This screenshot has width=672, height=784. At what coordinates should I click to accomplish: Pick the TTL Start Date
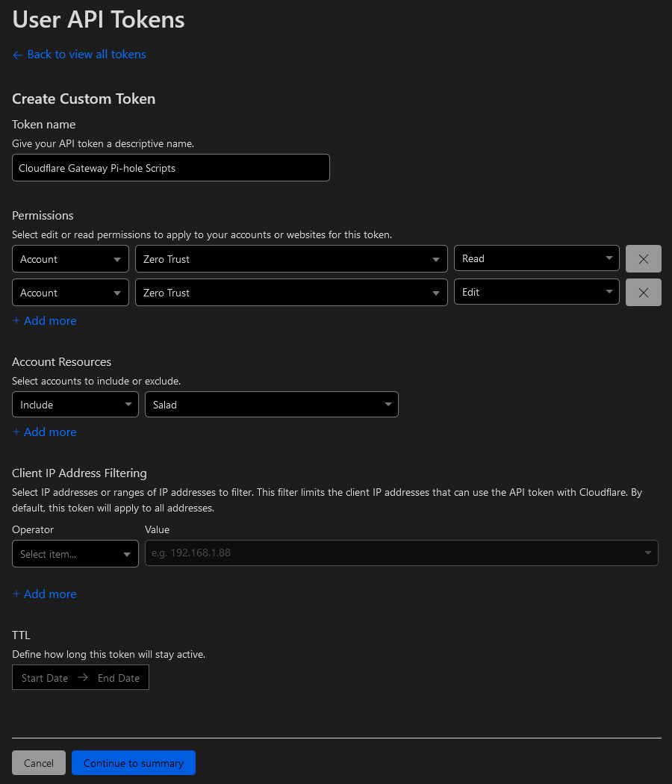point(45,678)
